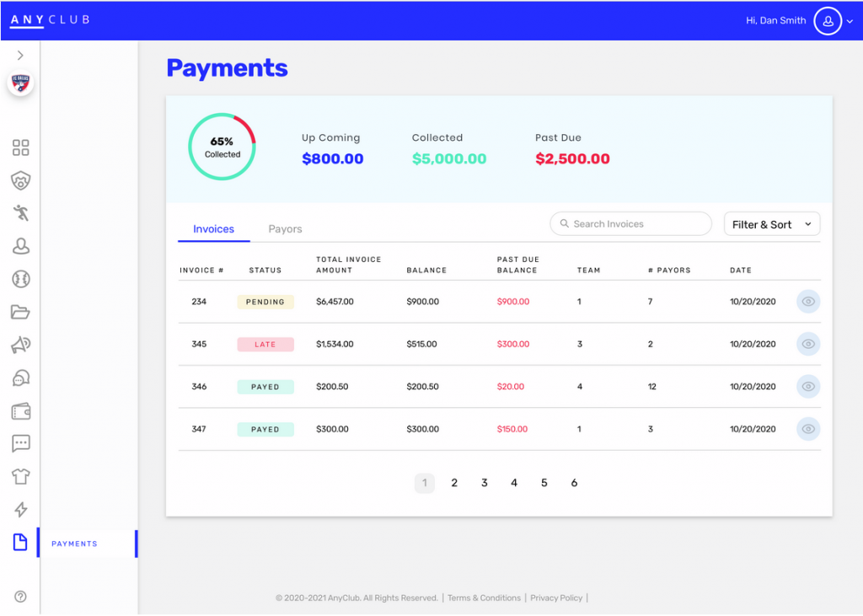Click the user avatar icon in header
Image resolution: width=863 pixels, height=616 pixels.
(x=828, y=21)
